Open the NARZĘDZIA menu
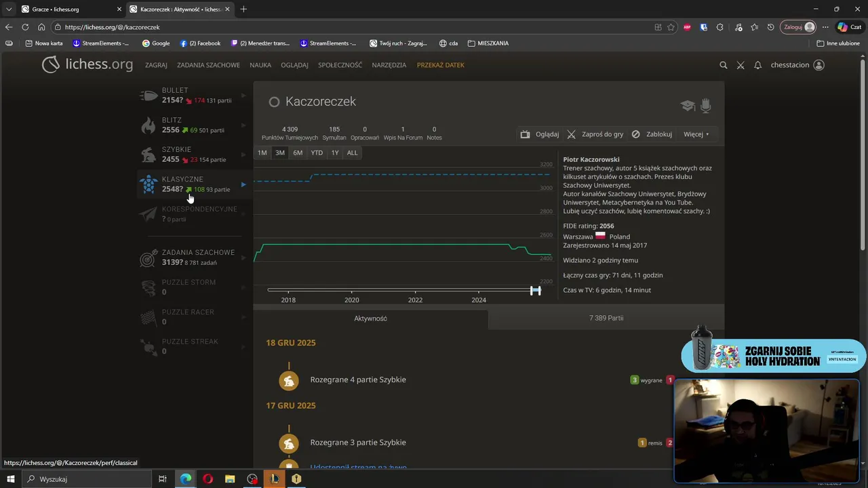868x488 pixels. click(389, 65)
